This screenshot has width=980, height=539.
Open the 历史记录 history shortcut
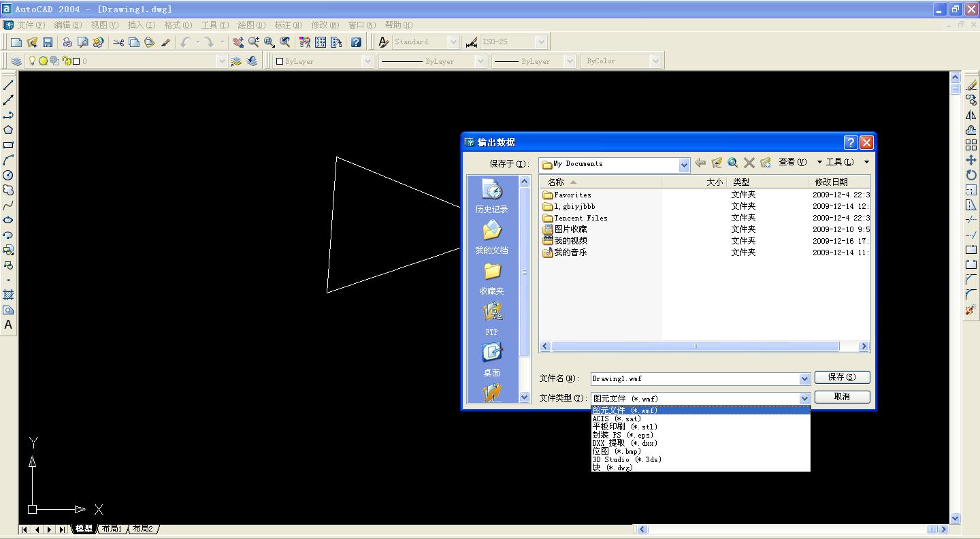click(x=491, y=195)
